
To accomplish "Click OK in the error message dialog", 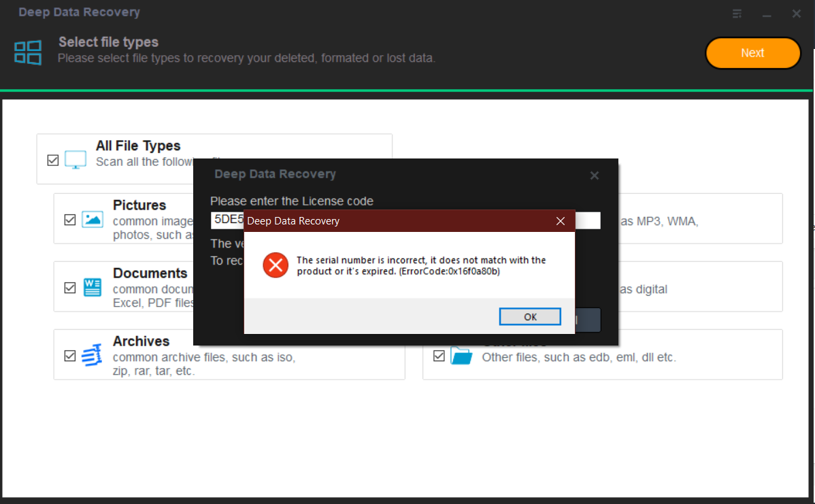I will click(x=530, y=316).
